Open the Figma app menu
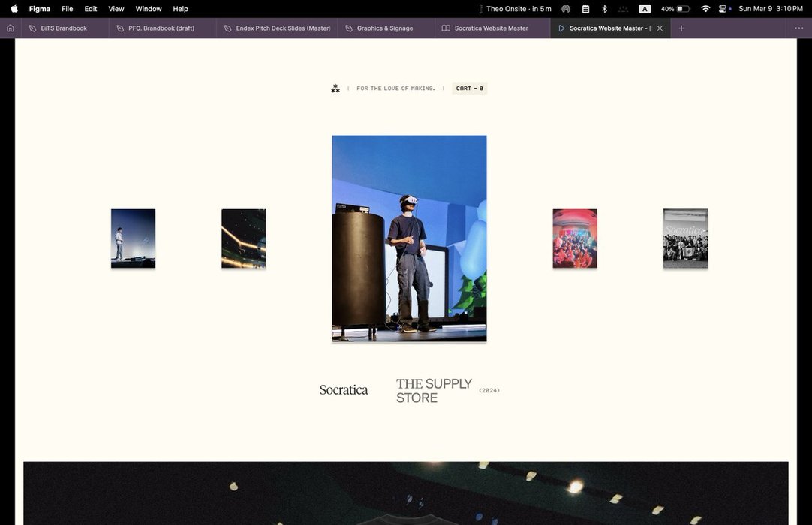 pos(39,9)
